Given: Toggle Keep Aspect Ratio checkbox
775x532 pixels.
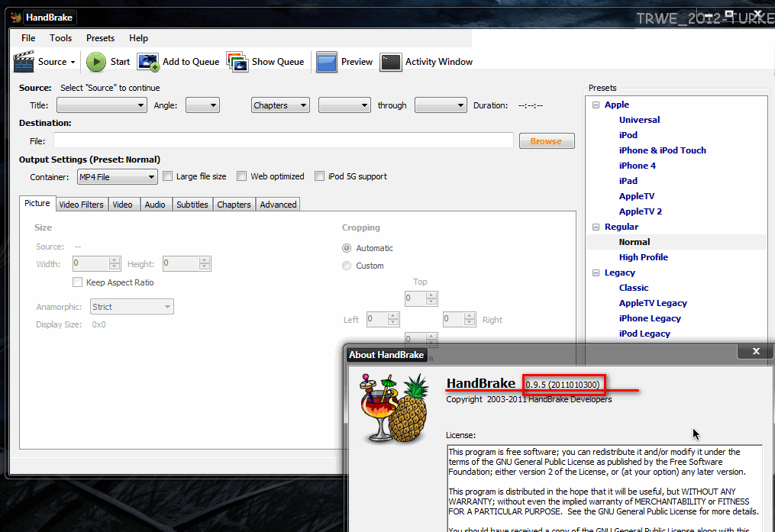Looking at the screenshot, I should 77,282.
